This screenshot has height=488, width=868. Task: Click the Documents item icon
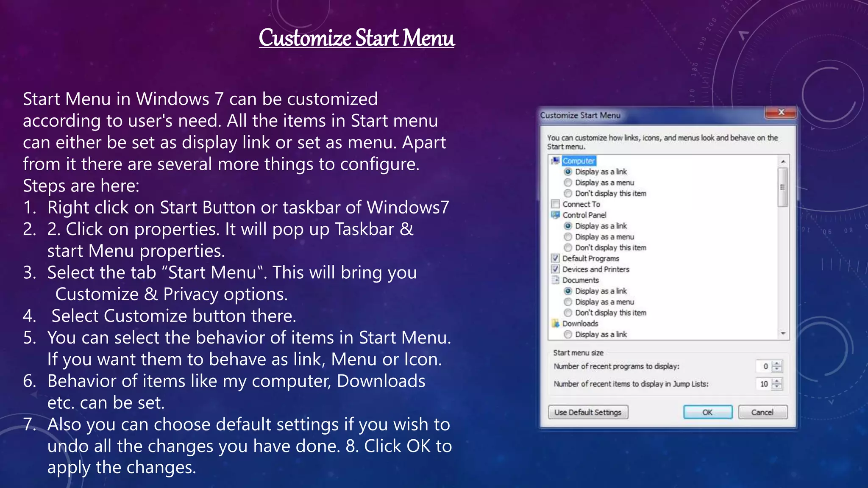click(555, 280)
